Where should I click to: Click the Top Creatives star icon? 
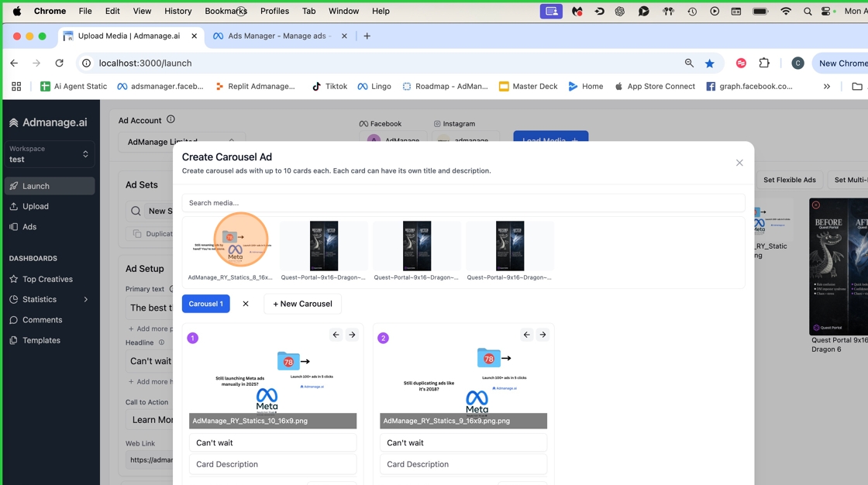14,279
